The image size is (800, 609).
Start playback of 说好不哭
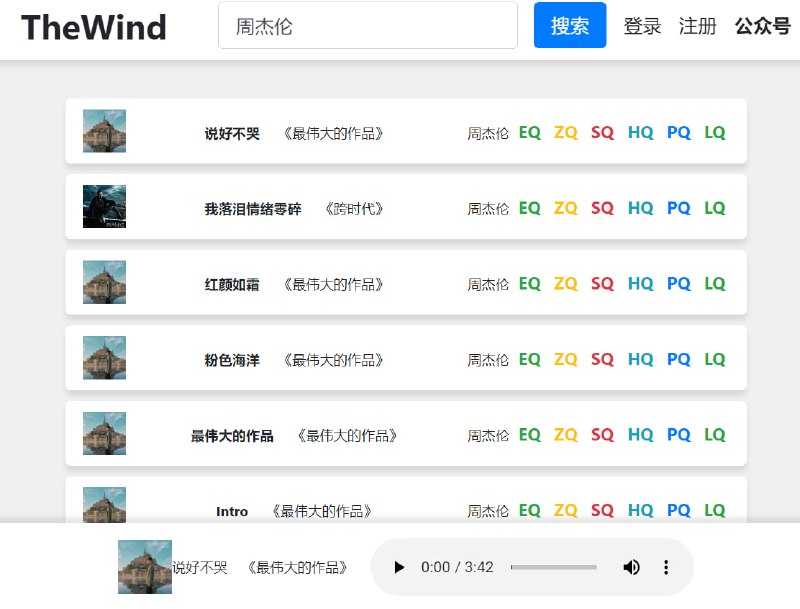point(399,567)
